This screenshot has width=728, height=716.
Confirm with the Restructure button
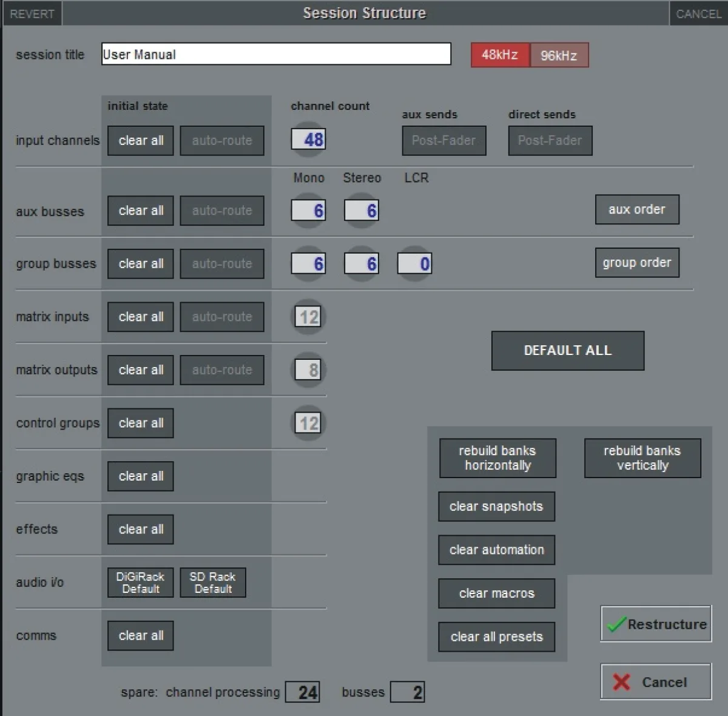point(656,624)
